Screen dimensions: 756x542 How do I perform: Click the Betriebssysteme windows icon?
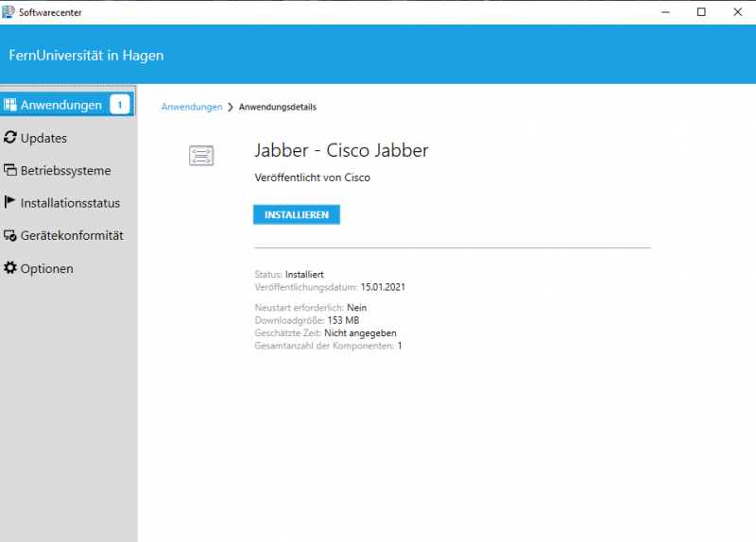[10, 170]
